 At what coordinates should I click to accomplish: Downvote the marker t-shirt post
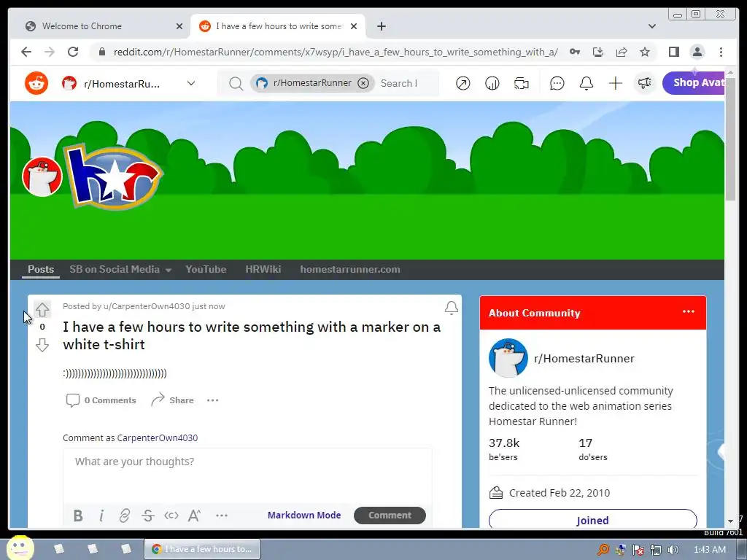pyautogui.click(x=42, y=345)
